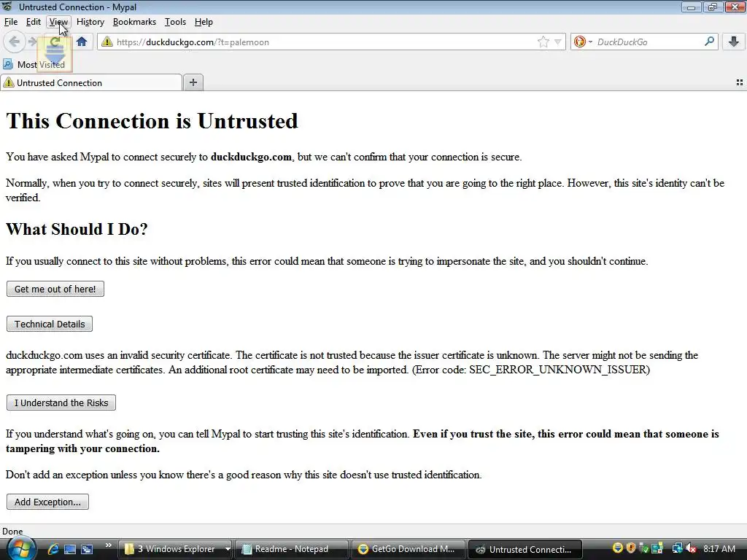Viewport: 747px width, 560px height.
Task: Click the 'This Connection is Untrusted' heading
Action: pos(152,121)
